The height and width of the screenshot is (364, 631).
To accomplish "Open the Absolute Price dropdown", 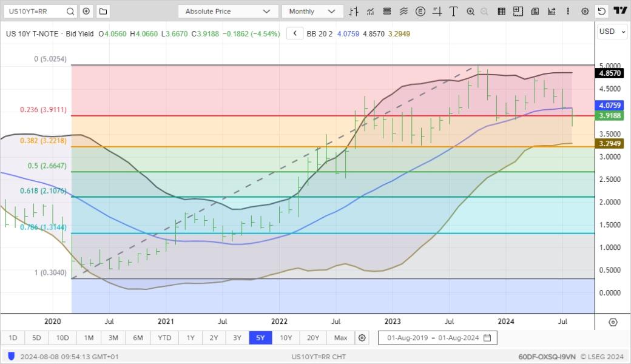I will click(228, 12).
